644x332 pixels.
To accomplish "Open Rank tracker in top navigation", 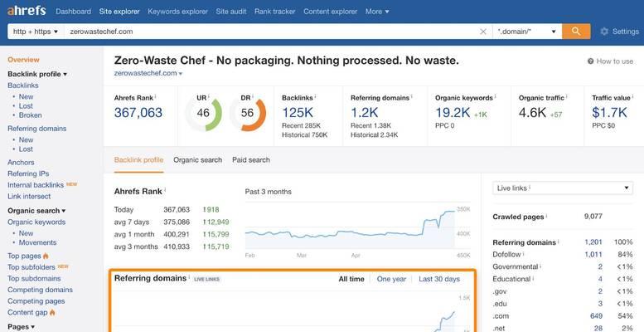I will click(275, 12).
